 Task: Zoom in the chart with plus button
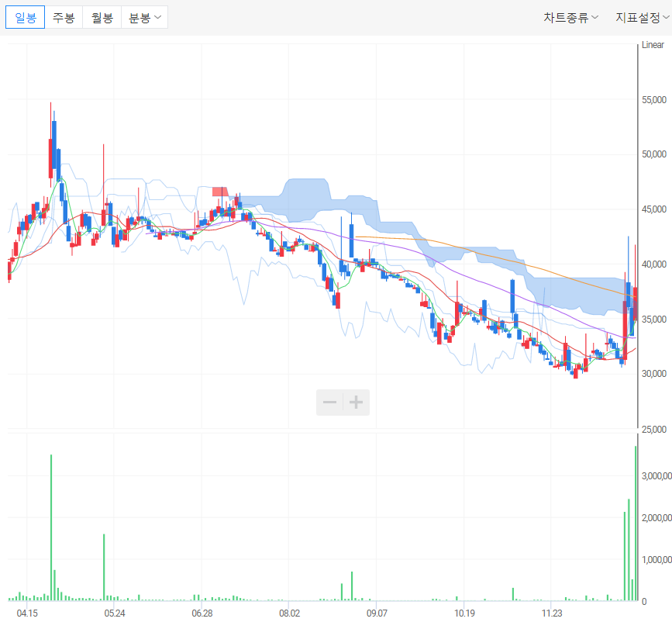point(356,403)
